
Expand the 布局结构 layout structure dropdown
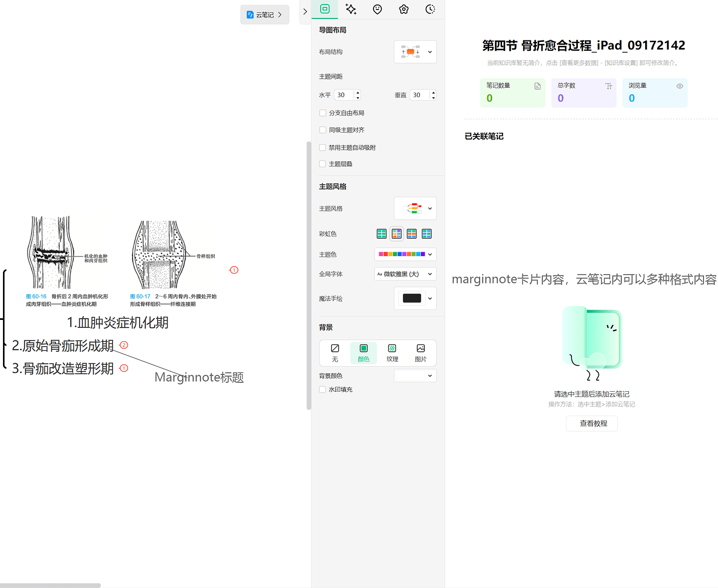pos(415,52)
